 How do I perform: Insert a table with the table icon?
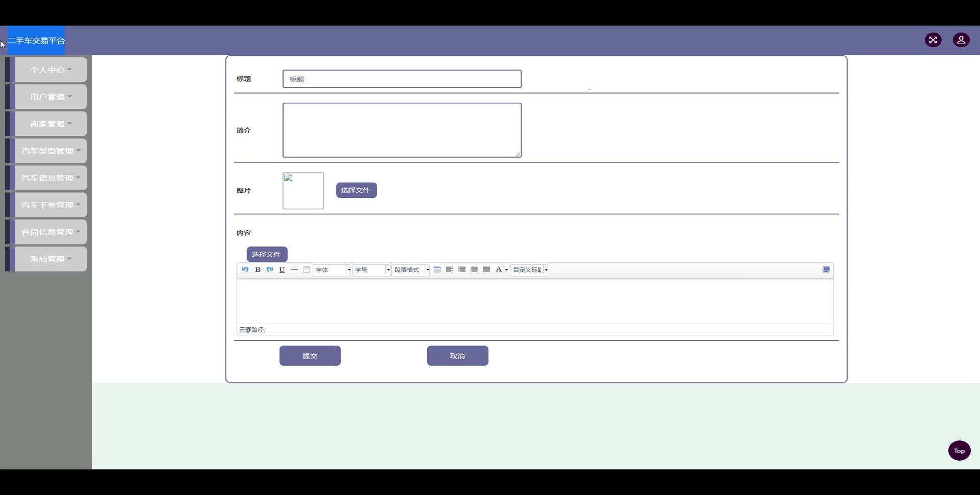coord(437,269)
